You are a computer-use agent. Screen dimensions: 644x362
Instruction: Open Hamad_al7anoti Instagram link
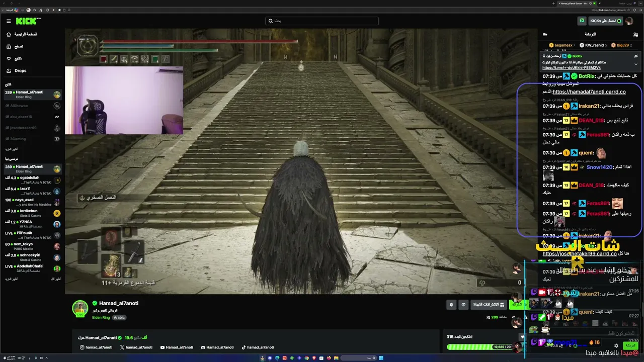tap(96, 347)
